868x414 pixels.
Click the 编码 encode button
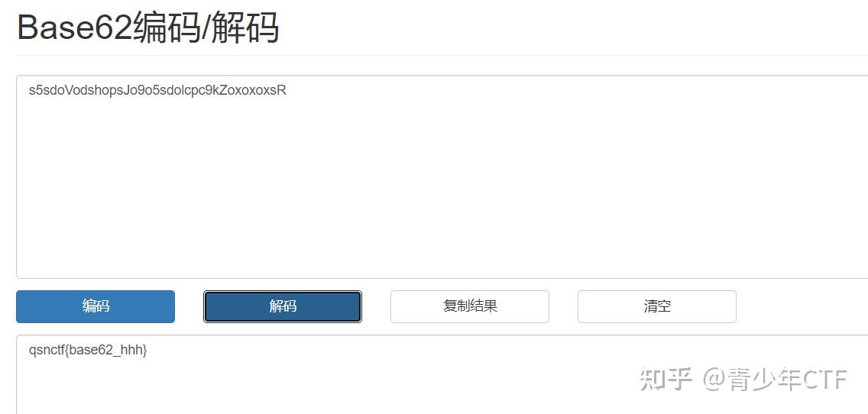click(96, 306)
